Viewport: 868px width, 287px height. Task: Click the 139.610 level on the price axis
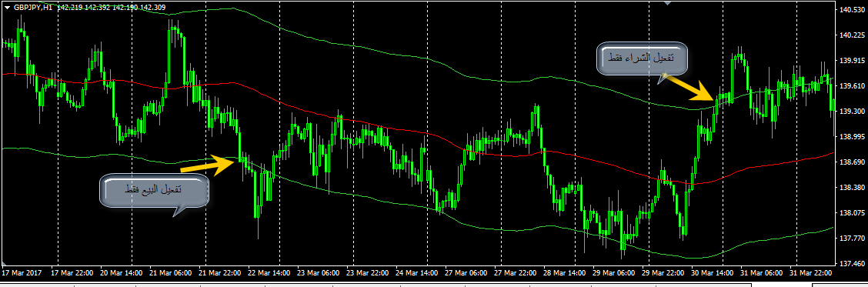[852, 86]
